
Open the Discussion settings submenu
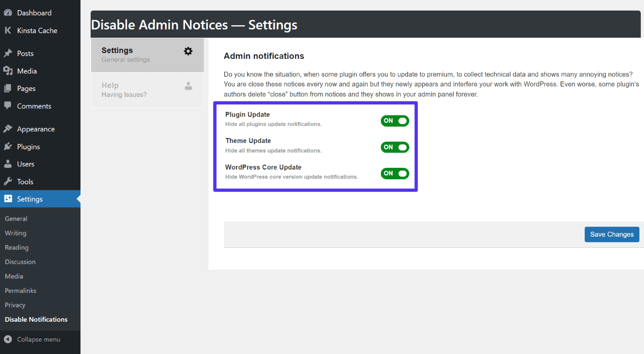20,262
